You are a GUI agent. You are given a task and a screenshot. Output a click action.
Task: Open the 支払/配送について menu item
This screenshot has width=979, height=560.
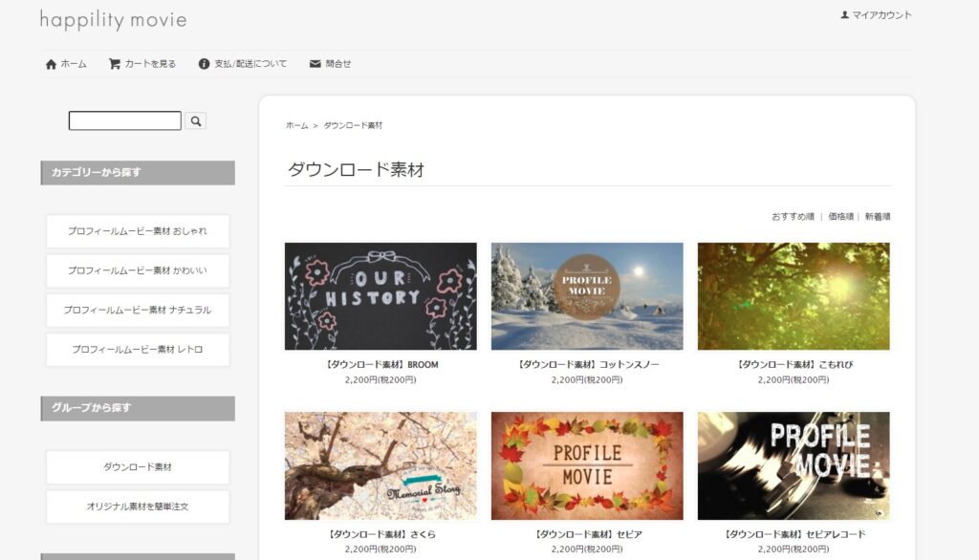(250, 63)
